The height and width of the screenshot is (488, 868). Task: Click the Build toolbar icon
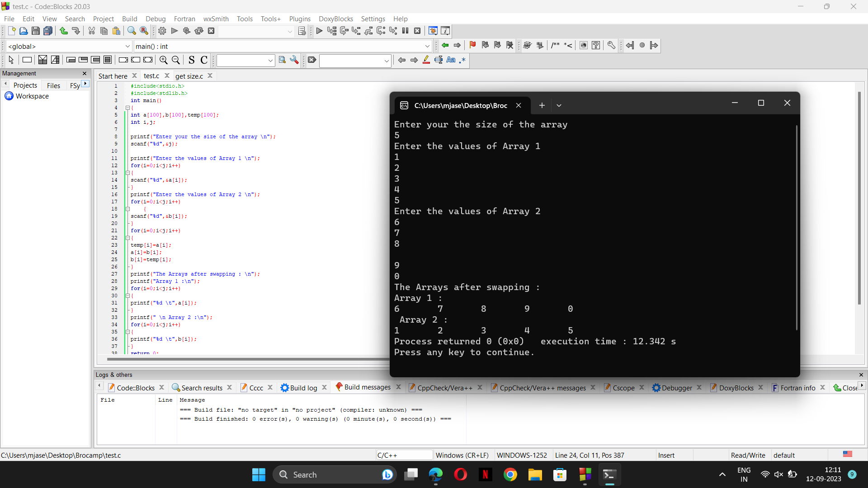point(160,31)
